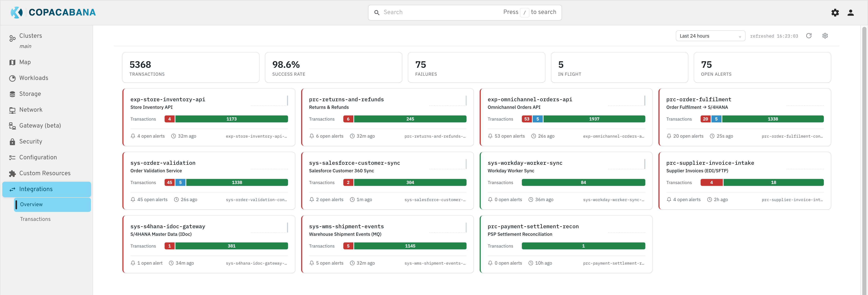Screen dimensions: 868x295
Task: Click the Integrations arrows icon
Action: pyautogui.click(x=12, y=189)
